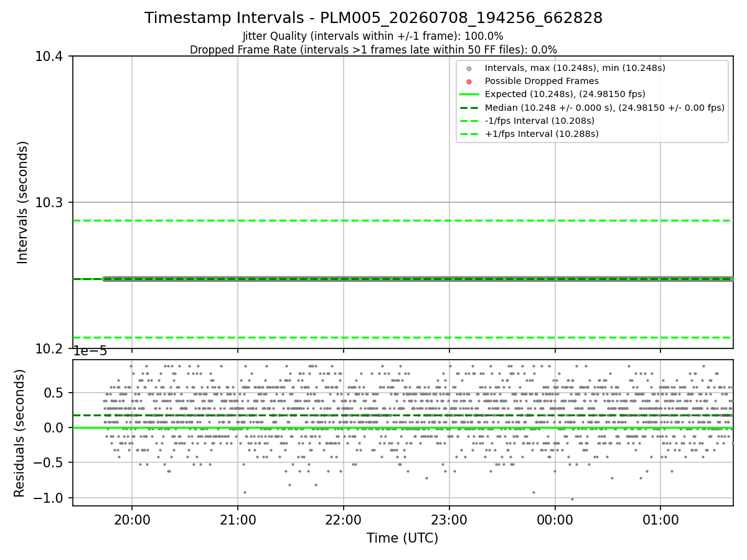Click the Residuals (seconds) y-axis label
The image size is (747, 560).
[20, 433]
